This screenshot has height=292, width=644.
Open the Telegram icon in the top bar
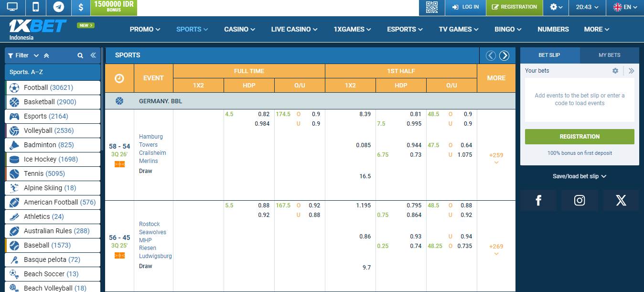pyautogui.click(x=58, y=7)
